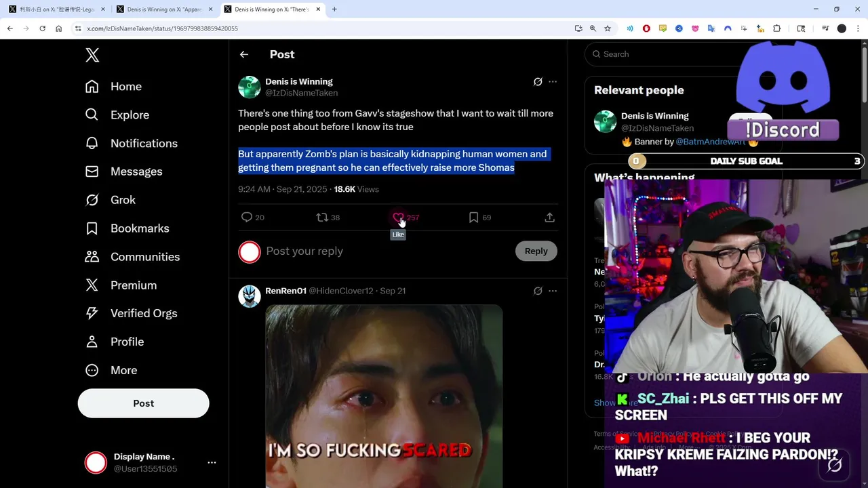Open the Extensions puzzle icon

[x=777, y=28]
